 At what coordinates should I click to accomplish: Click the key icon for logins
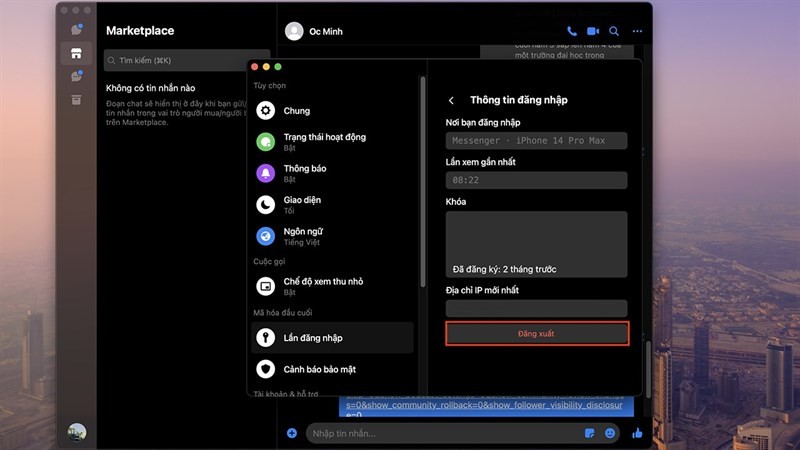pos(265,338)
